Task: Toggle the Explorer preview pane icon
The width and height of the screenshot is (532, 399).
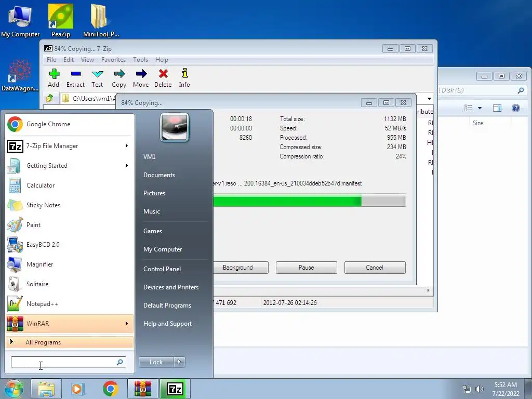Action: tap(497, 108)
